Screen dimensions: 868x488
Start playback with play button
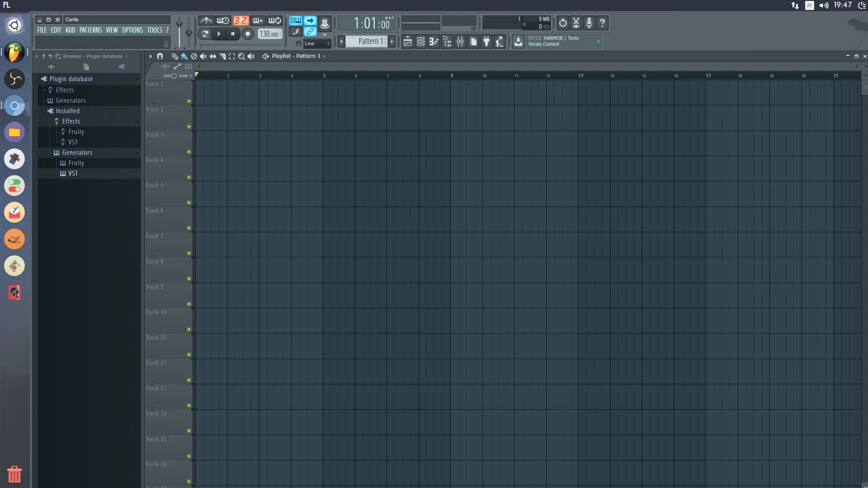point(219,33)
